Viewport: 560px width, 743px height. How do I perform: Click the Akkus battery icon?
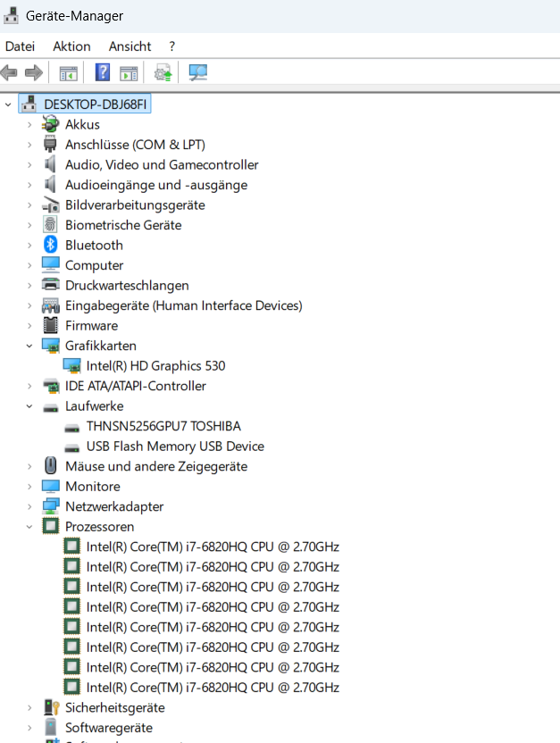[50, 124]
